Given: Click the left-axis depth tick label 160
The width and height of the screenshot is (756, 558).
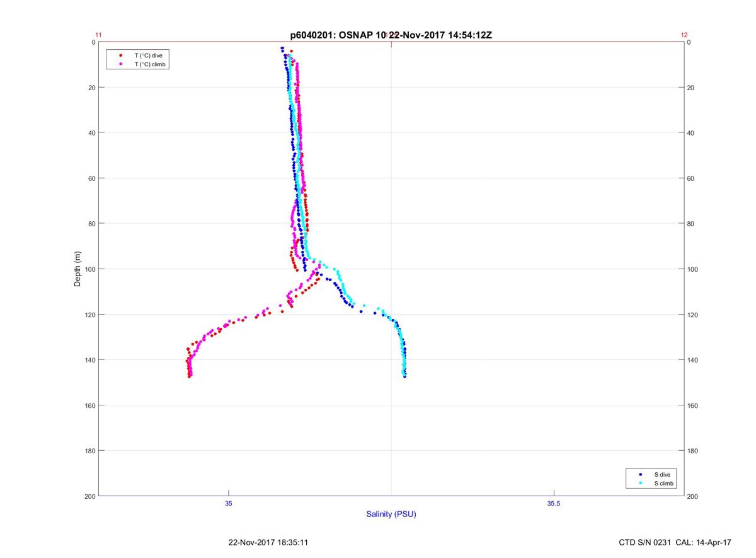Looking at the screenshot, I should click(x=89, y=405).
